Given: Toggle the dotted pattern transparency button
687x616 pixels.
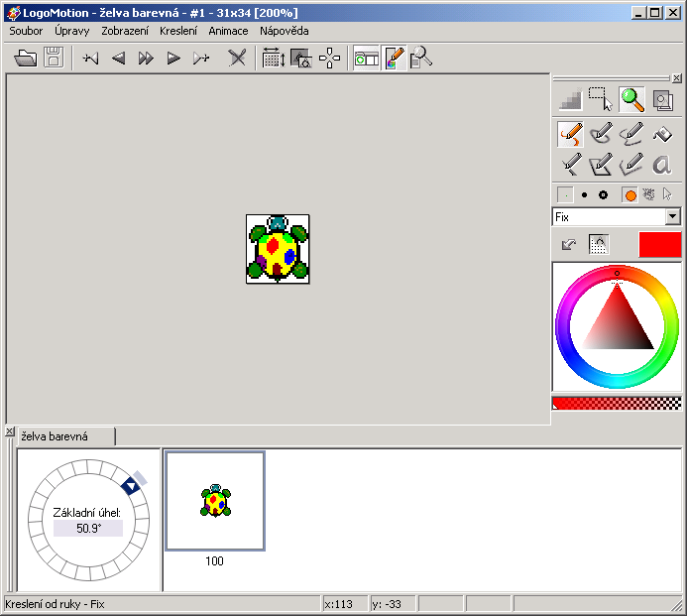Looking at the screenshot, I should (x=599, y=244).
